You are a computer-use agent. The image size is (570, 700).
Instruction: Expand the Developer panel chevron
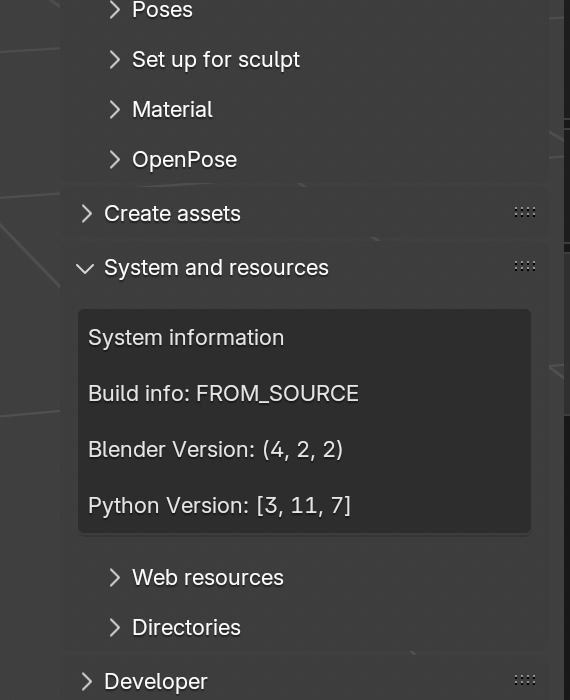pyautogui.click(x=87, y=681)
